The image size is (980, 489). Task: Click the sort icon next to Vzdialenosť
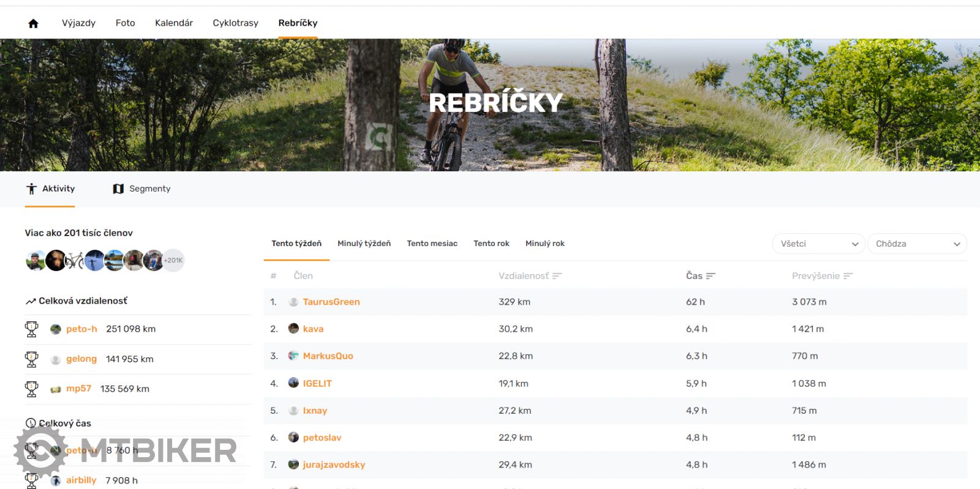point(557,276)
